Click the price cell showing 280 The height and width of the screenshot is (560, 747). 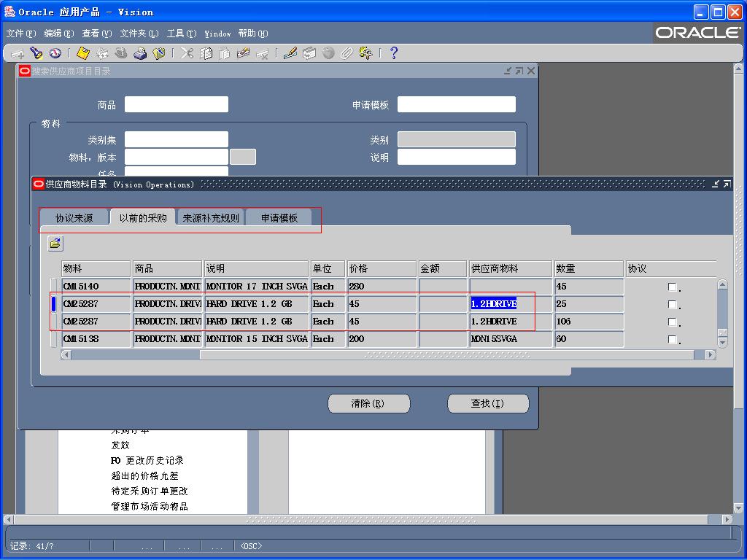pos(382,286)
